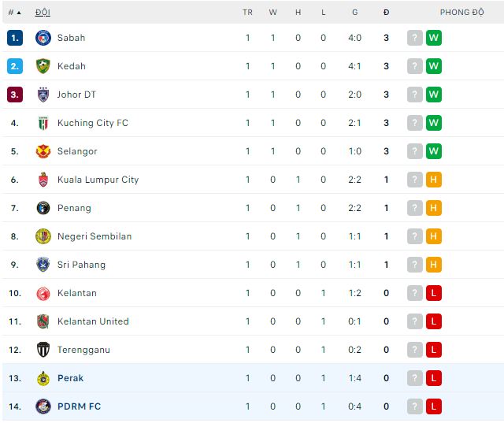Image resolution: width=504 pixels, height=423 pixels.
Task: Click the Johor DT team logo
Action: click(43, 95)
